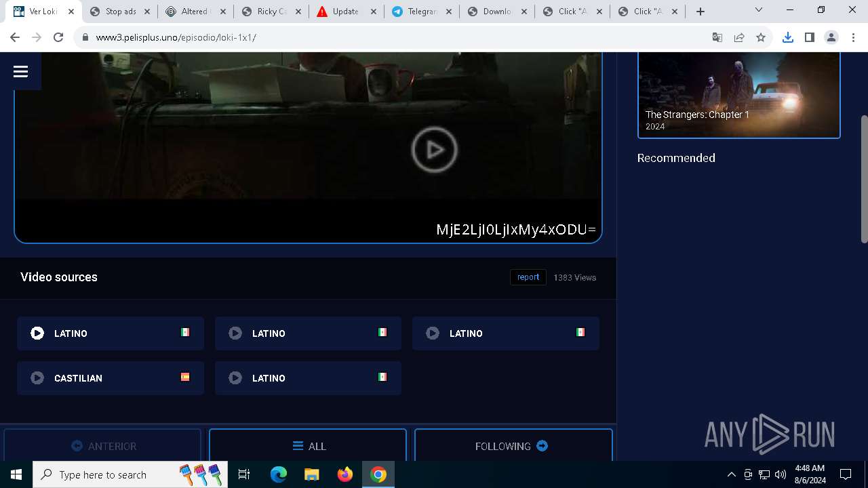Open The Strangers: Chapter 1 thumbnail

point(739,95)
